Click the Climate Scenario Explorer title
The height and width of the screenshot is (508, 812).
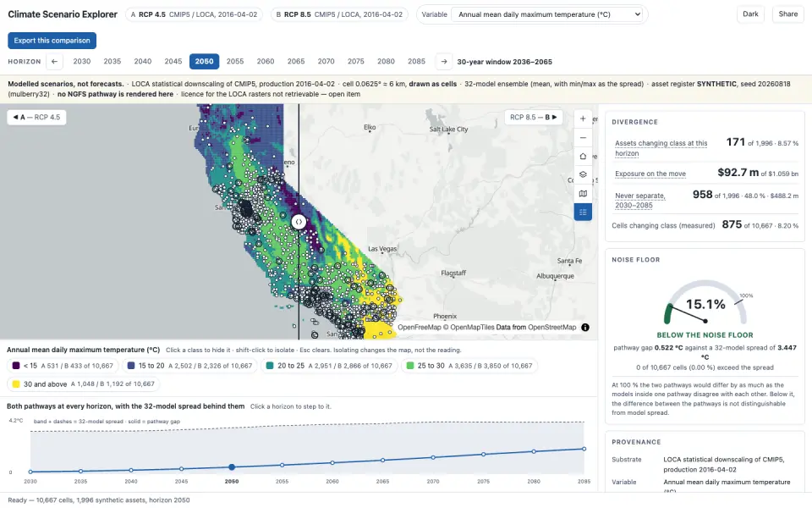[63, 14]
